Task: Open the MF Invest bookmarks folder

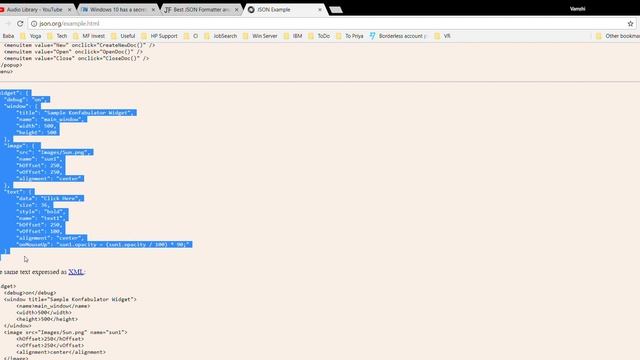Action: tap(89, 36)
